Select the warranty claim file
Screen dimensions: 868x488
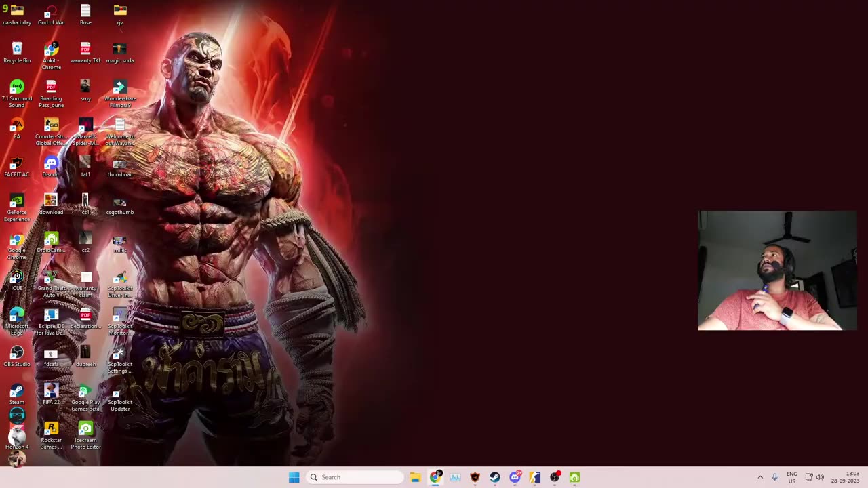click(x=85, y=284)
